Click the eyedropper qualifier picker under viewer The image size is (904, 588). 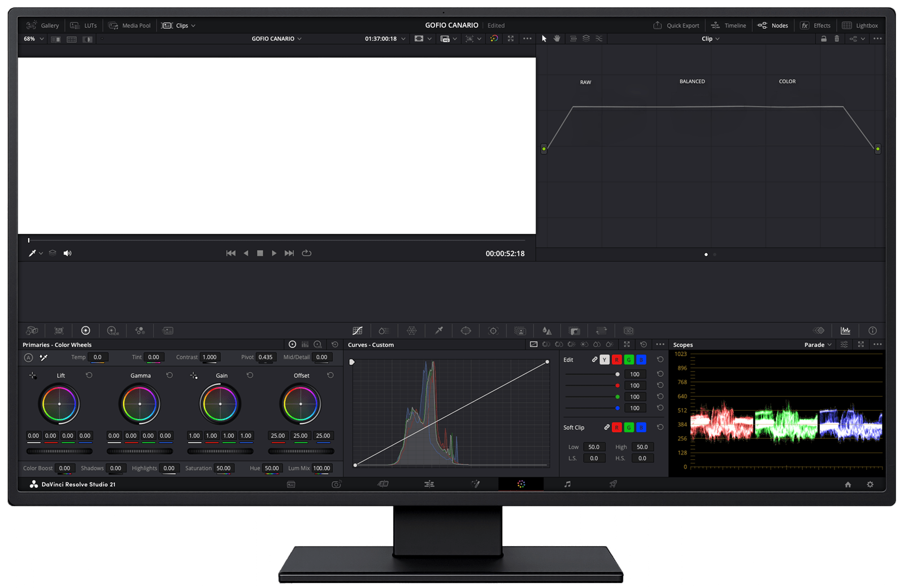[32, 253]
